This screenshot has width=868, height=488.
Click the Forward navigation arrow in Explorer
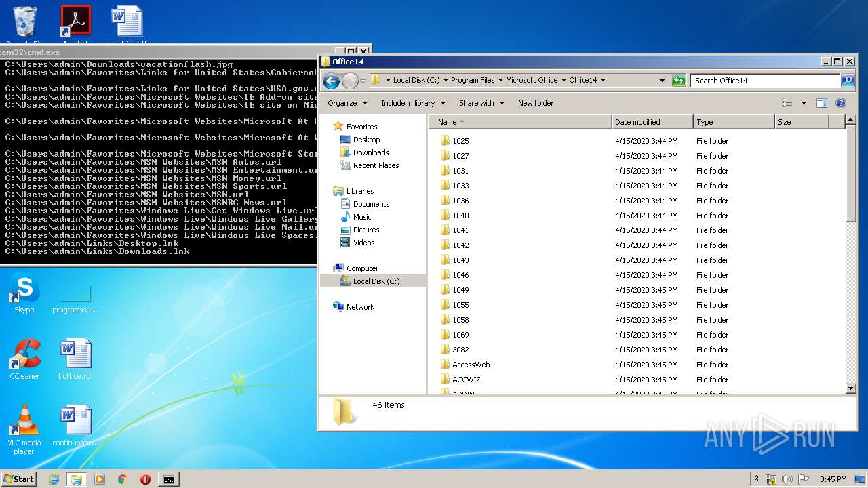click(350, 81)
